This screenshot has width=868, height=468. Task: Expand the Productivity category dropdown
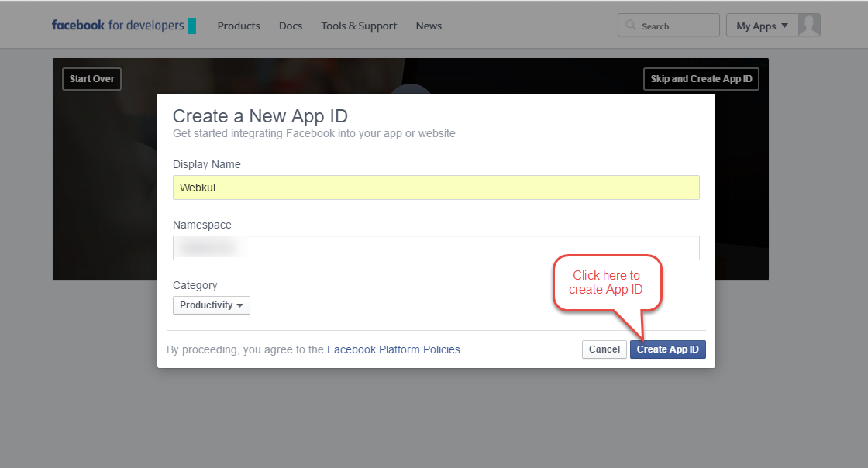(x=212, y=305)
